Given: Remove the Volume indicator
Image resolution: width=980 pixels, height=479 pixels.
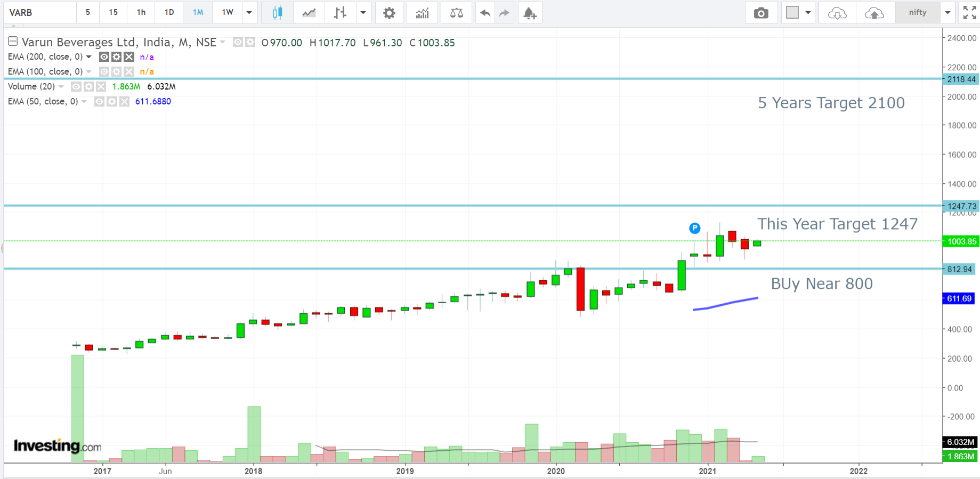Looking at the screenshot, I should [x=101, y=86].
